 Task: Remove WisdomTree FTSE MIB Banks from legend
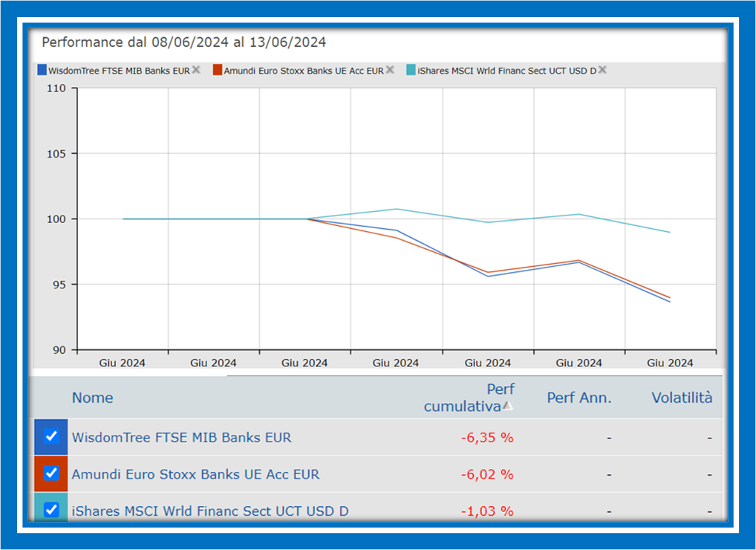click(x=196, y=70)
